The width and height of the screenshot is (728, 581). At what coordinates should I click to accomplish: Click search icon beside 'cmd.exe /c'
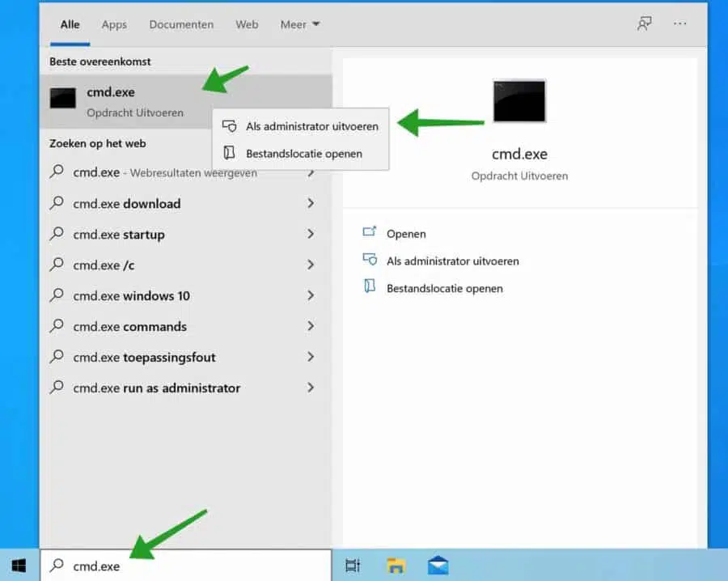tap(57, 265)
